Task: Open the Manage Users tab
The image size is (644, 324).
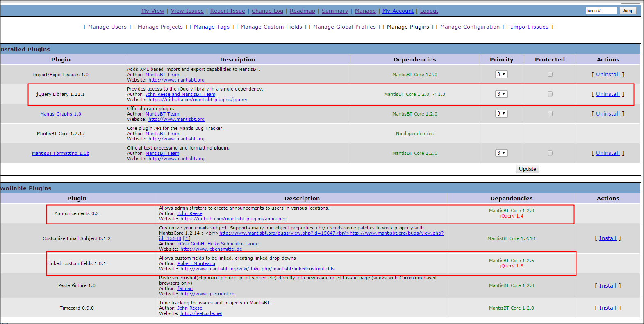Action: [107, 27]
